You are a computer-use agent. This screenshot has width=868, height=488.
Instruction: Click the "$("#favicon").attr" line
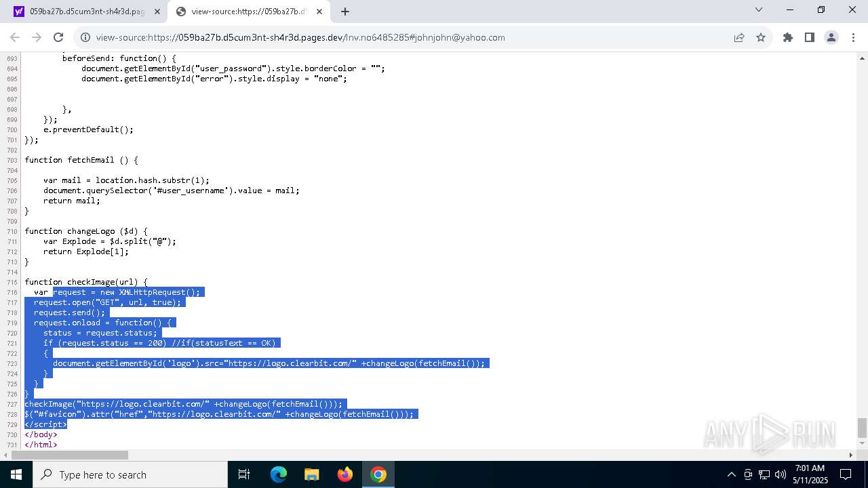(x=219, y=414)
